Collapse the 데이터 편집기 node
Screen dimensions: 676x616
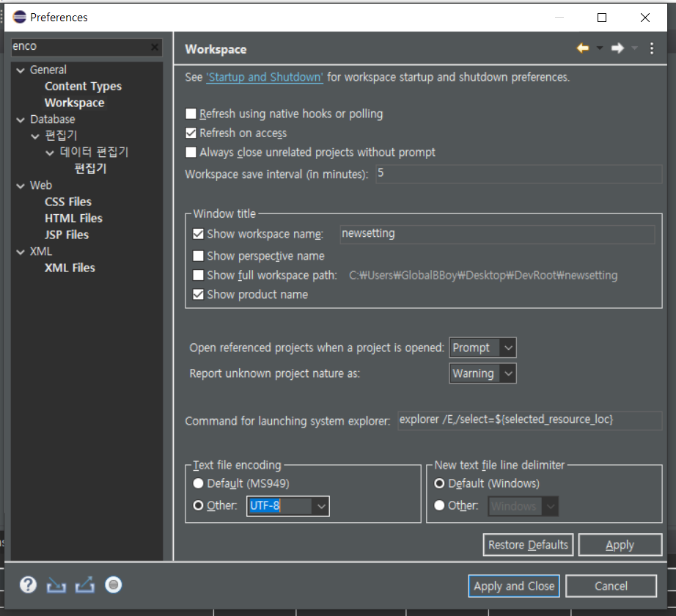50,153
